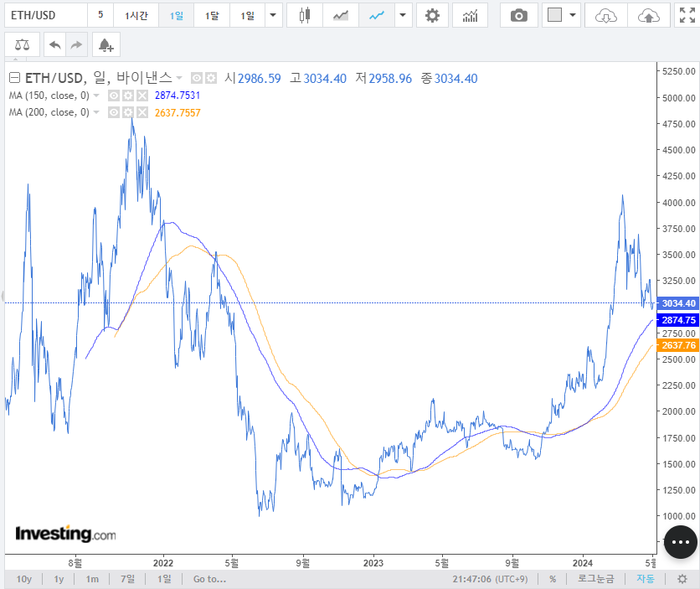Open price axis settings gear at bottom right
This screenshot has height=589, width=700.
(682, 579)
